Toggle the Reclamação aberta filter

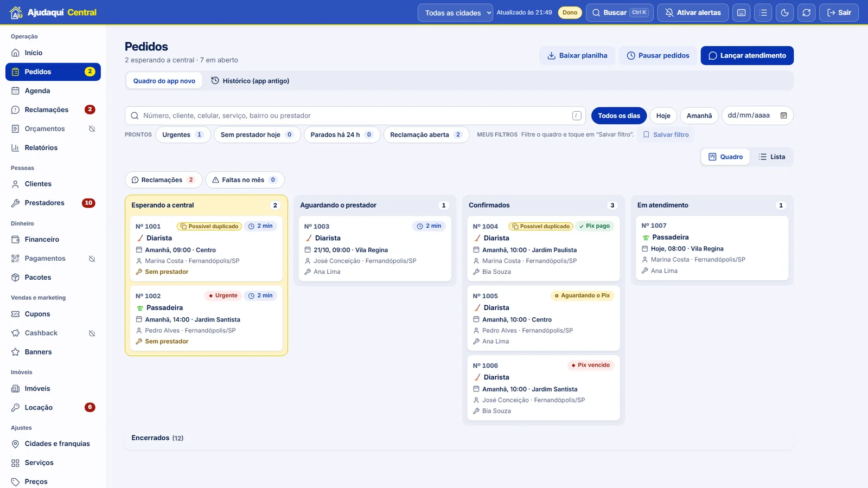(426, 134)
